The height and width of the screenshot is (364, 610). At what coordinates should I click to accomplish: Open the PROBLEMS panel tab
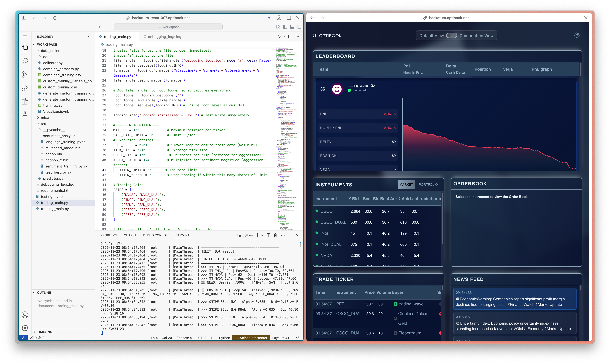(109, 235)
